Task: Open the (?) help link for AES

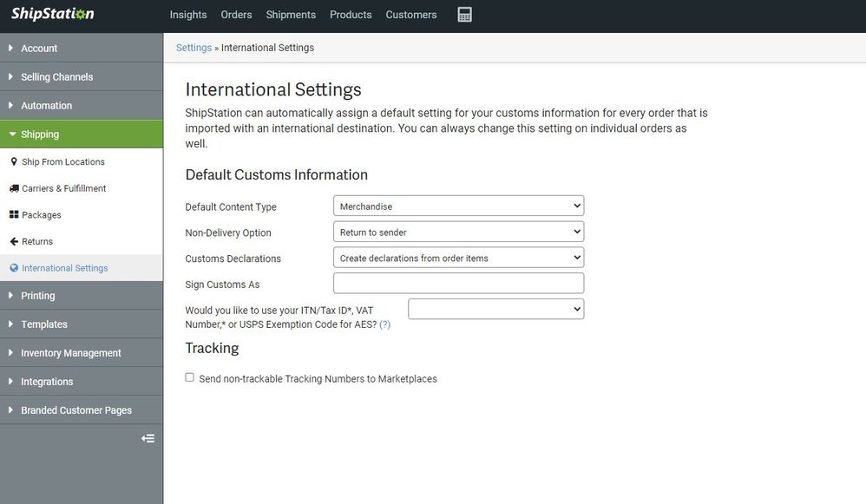Action: point(384,324)
